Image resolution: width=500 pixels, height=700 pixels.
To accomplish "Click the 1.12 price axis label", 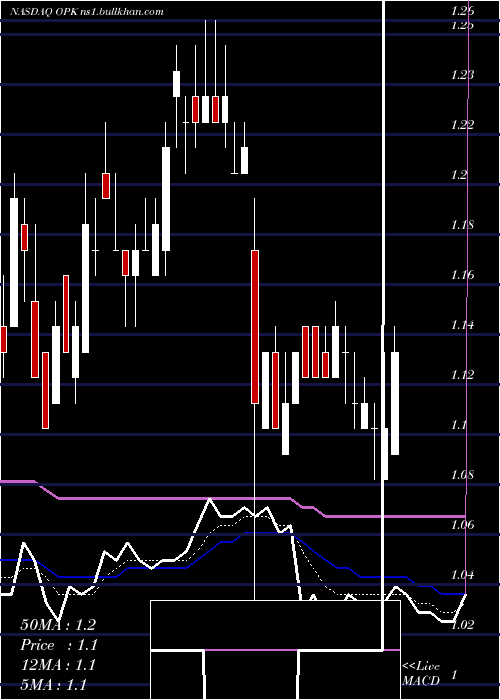I will (x=461, y=375).
